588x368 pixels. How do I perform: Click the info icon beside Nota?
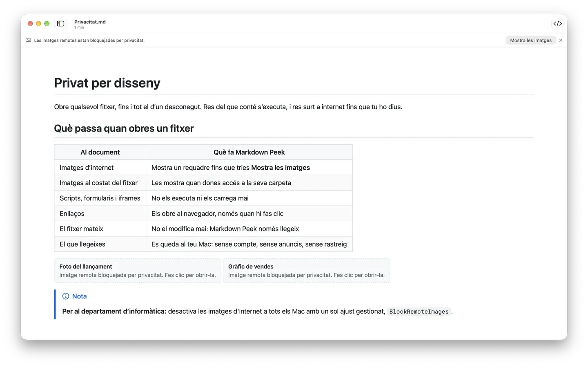[66, 296]
